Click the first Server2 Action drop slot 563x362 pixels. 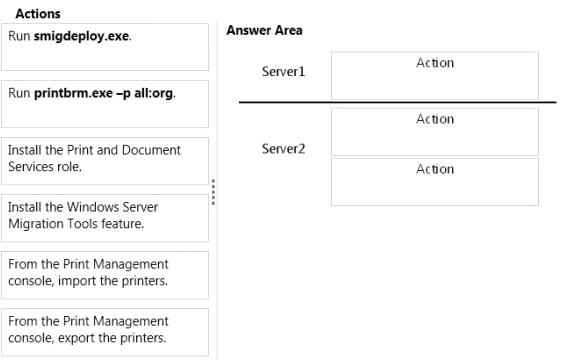coord(435,132)
